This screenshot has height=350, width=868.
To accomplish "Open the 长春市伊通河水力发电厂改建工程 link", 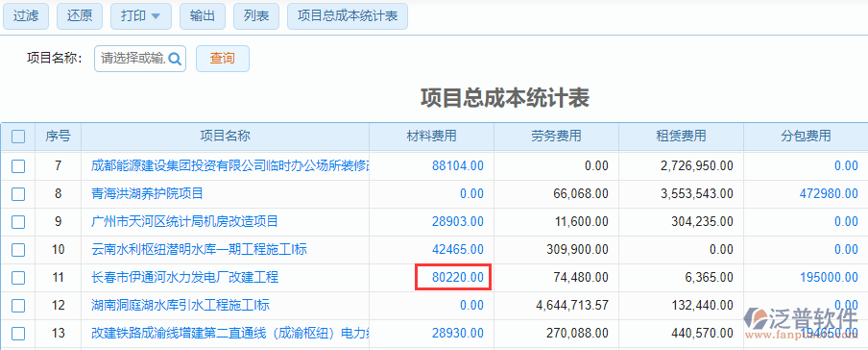I will (x=185, y=277).
